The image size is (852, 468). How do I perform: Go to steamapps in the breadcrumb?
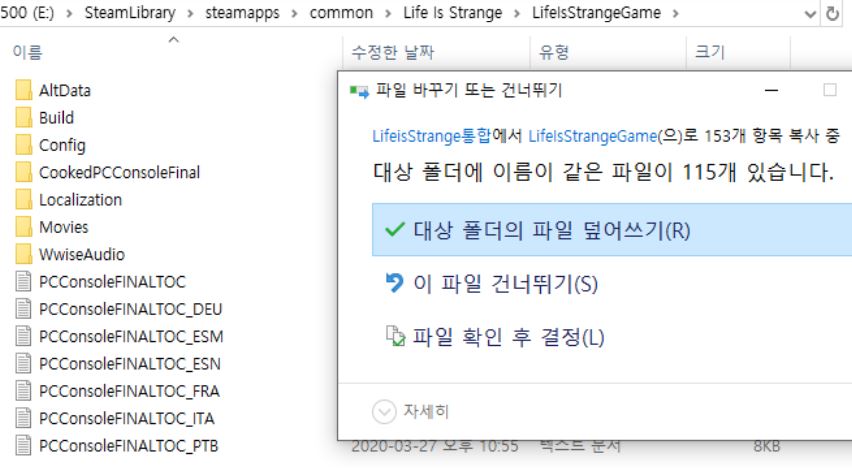pos(242,13)
